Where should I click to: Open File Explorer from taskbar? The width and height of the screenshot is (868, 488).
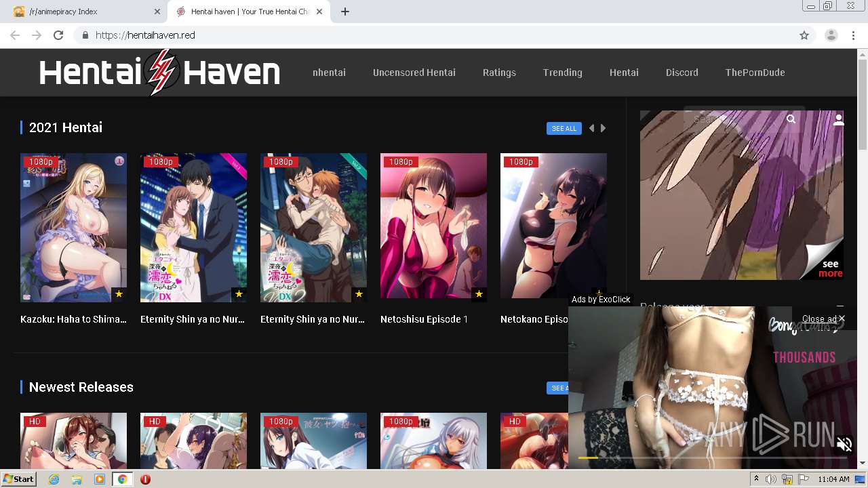77,479
